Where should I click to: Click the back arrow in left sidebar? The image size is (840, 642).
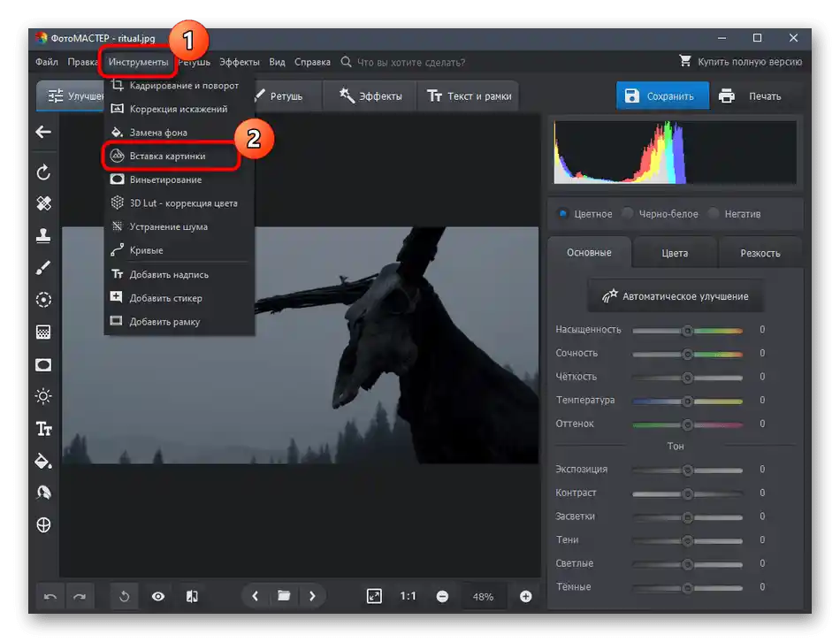coord(43,132)
